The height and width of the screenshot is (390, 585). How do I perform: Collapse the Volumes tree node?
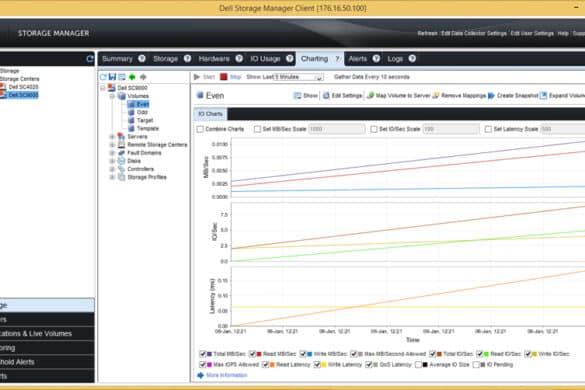point(112,96)
